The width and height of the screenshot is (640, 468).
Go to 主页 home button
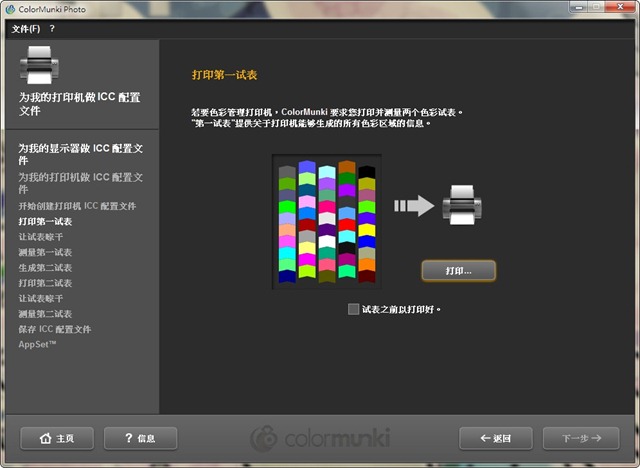point(57,438)
